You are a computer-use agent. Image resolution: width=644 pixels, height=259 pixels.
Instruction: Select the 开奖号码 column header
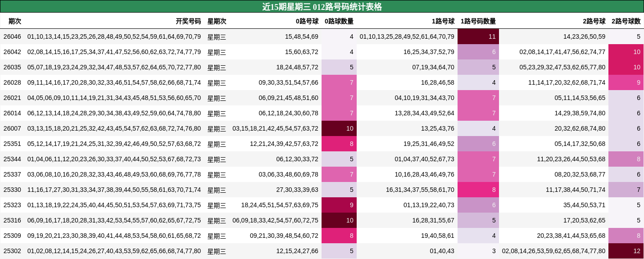coord(188,21)
